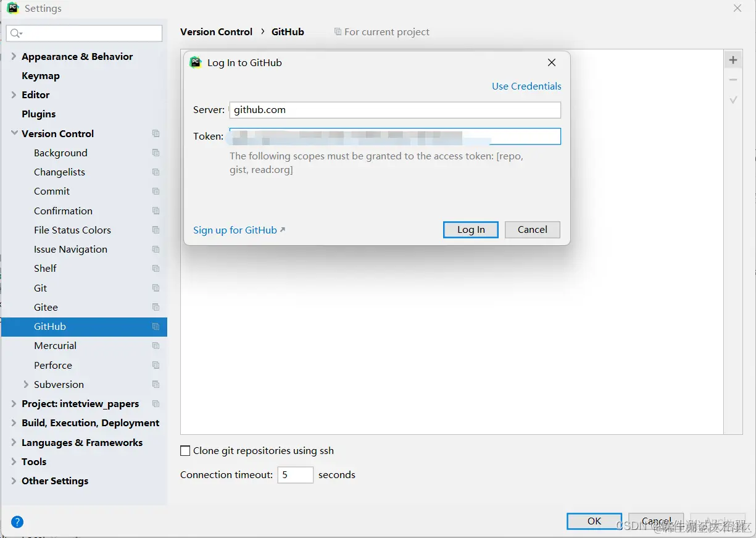Click the project-level icon beside Project: intetview_papers
Viewport: 756px width, 538px height.
[156, 404]
